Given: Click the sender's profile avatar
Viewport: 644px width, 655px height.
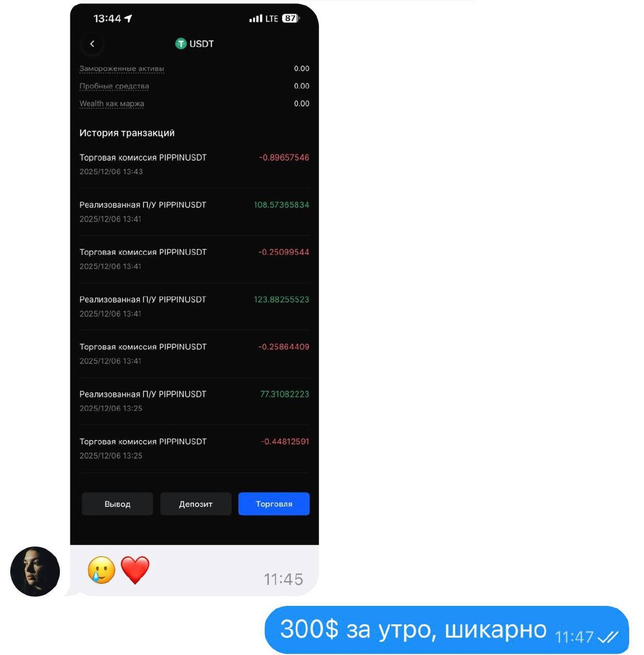Looking at the screenshot, I should pos(35,571).
